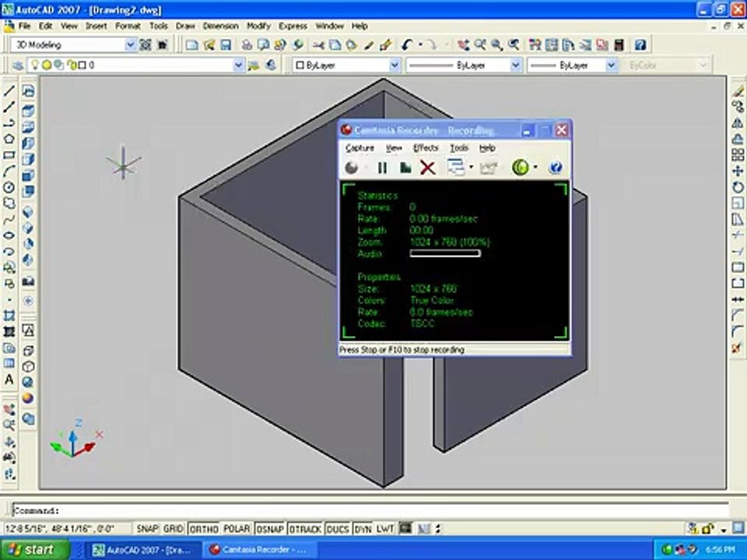The image size is (747, 560).
Task: Toggle LWT lineweight display in status bar
Action: tap(385, 529)
